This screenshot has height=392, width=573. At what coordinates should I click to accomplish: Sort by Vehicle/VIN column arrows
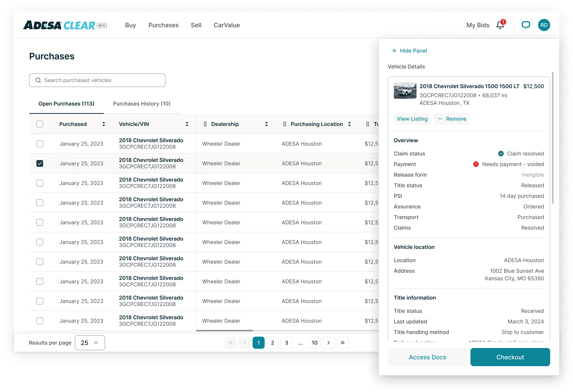point(187,124)
